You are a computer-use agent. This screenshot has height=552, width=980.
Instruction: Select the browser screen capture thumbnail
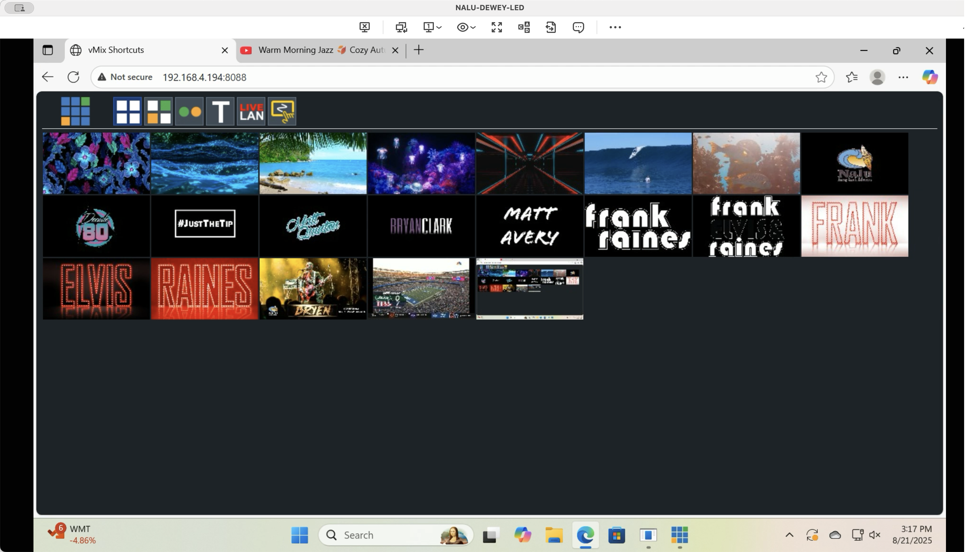point(530,289)
